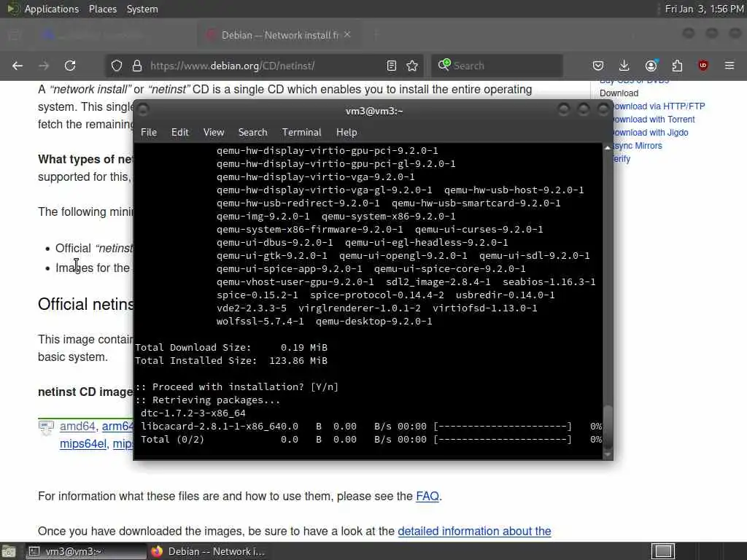Open the uBlock Origin extension icon

coord(703,66)
